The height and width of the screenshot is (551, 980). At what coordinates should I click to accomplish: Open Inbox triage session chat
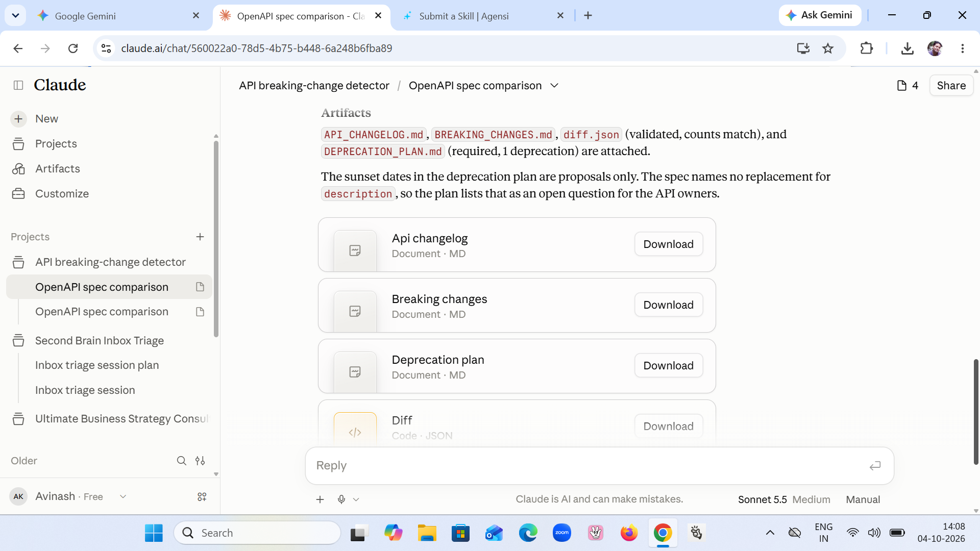(x=85, y=390)
